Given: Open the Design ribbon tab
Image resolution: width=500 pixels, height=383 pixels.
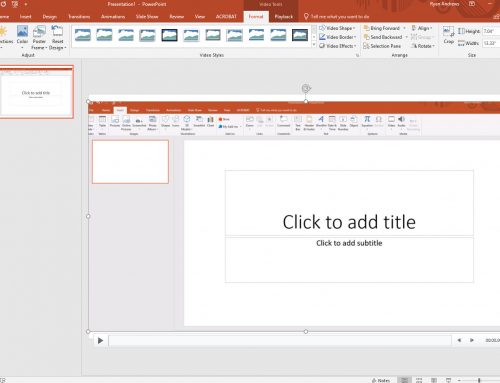Looking at the screenshot, I should [x=50, y=16].
